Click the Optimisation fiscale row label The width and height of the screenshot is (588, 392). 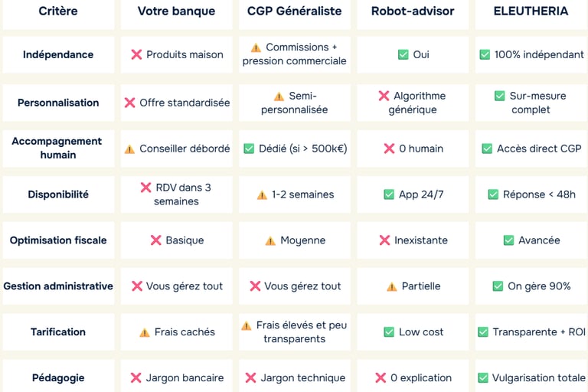(x=58, y=240)
